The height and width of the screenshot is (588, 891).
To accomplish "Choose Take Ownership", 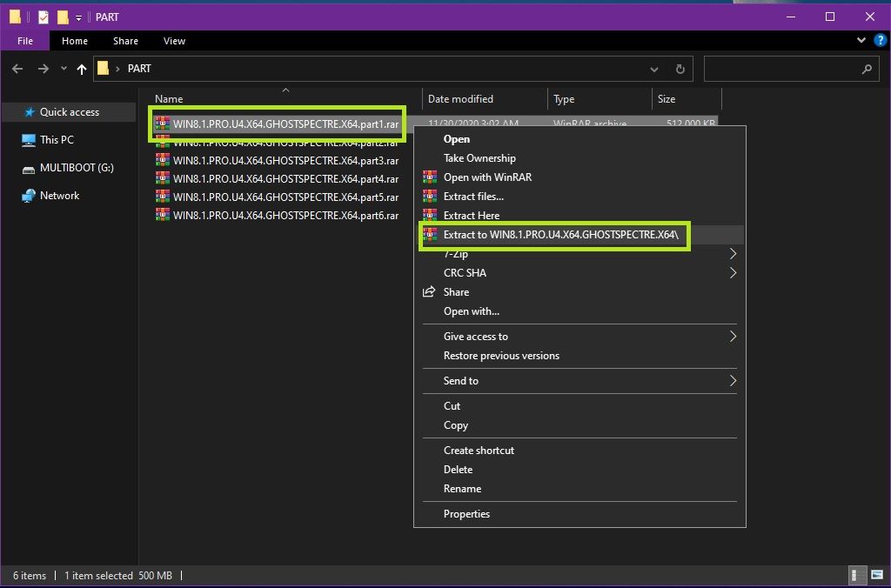I will [x=579, y=158].
